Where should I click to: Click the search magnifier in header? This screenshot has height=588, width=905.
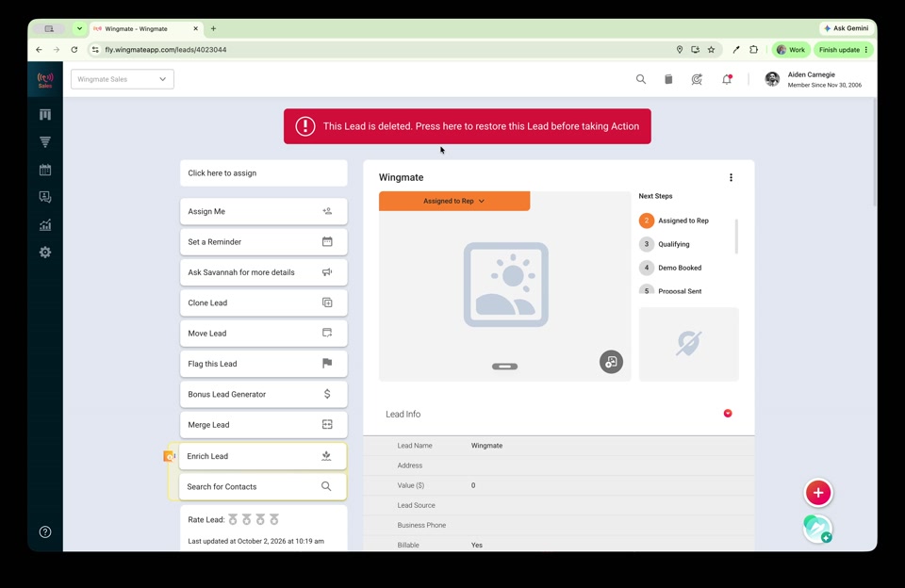click(641, 79)
